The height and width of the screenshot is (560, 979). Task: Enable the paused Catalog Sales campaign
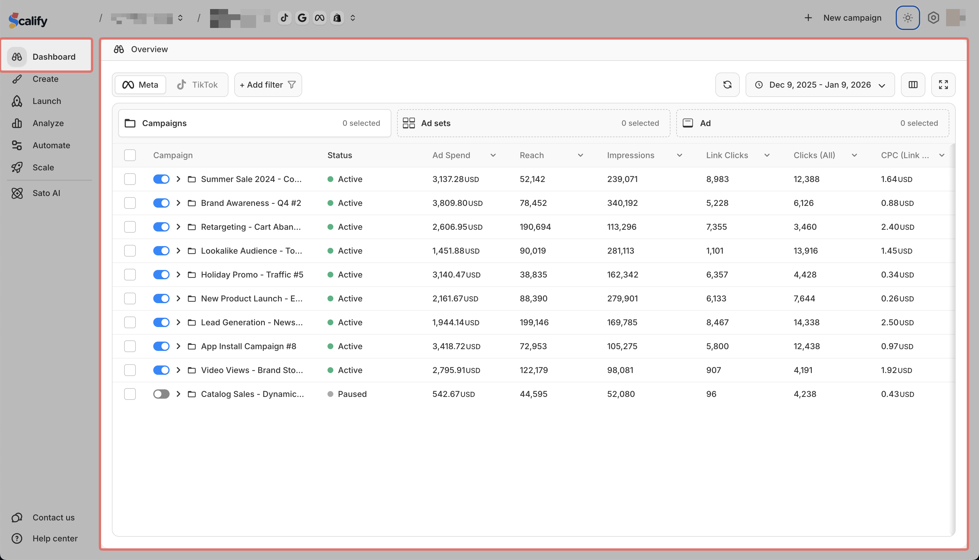[x=161, y=394]
